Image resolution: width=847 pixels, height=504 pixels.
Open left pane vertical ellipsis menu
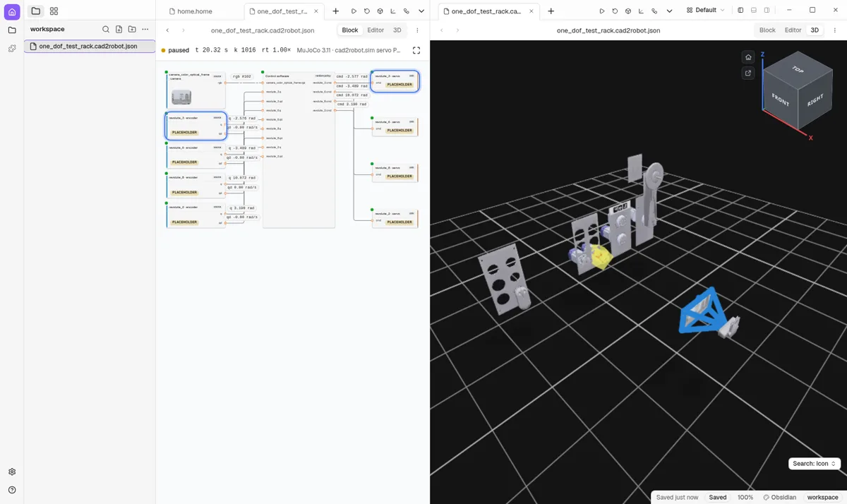[x=417, y=30]
